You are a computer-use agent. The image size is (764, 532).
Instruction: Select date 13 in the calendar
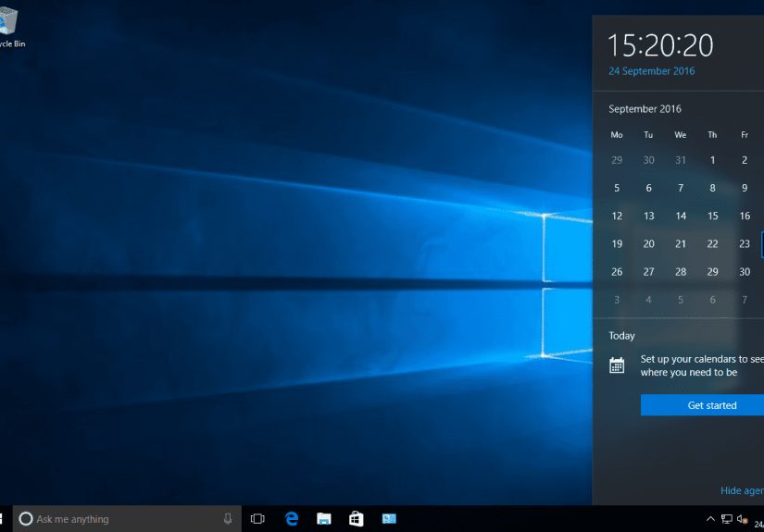(648, 216)
